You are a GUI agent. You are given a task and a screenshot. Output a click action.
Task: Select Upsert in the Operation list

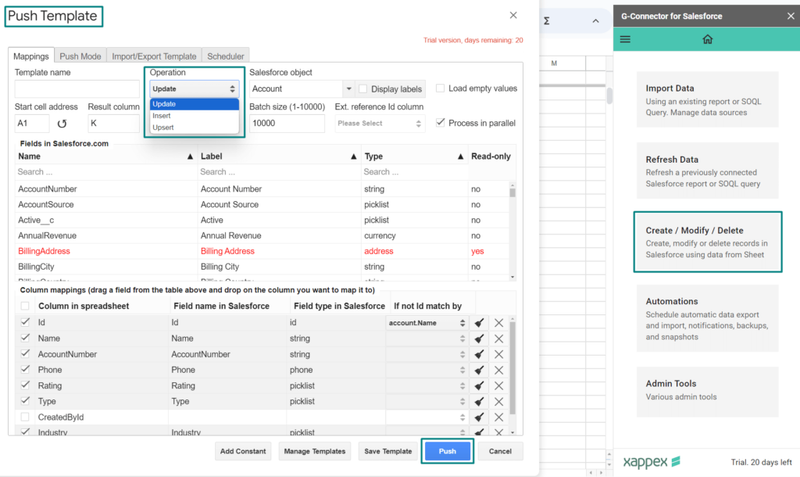click(x=194, y=128)
